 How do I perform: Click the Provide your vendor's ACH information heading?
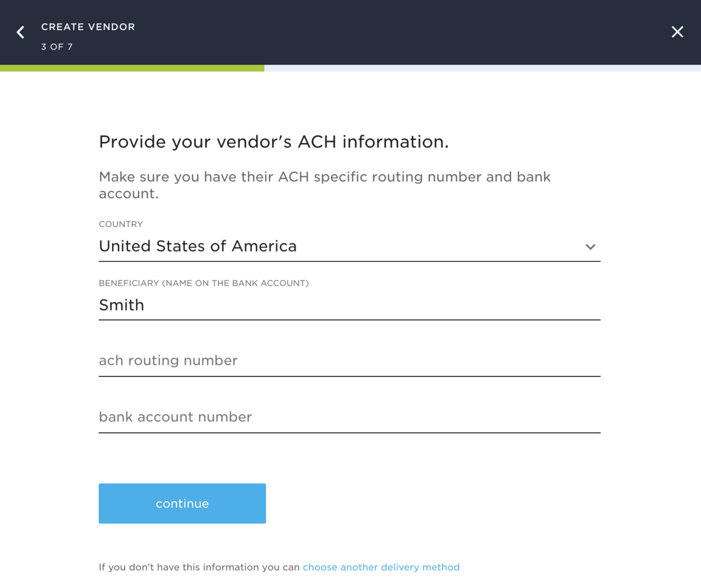(273, 142)
